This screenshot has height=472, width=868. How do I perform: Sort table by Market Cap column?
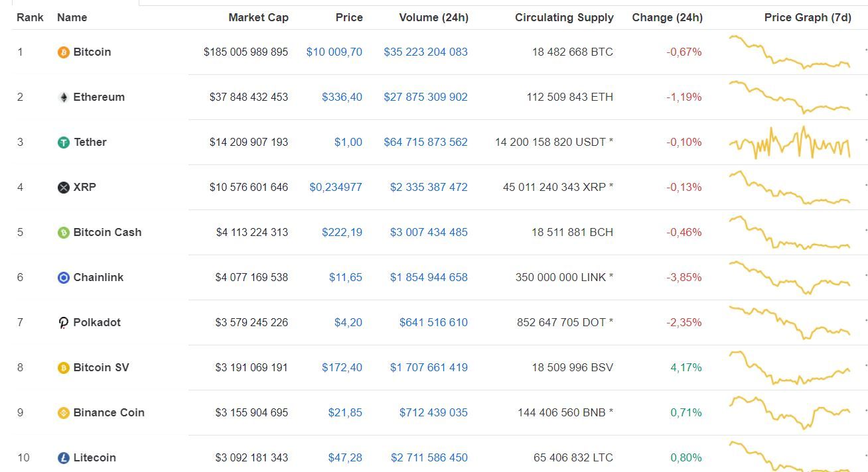(x=258, y=17)
